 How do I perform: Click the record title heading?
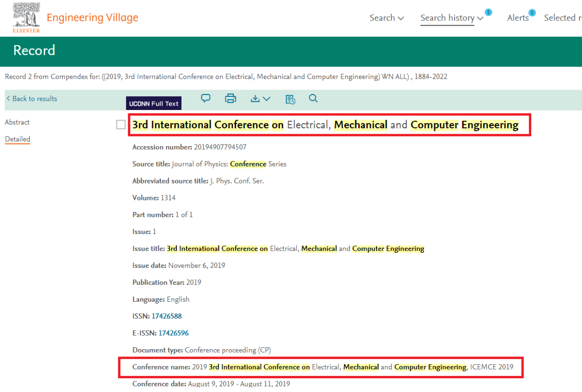tap(325, 125)
